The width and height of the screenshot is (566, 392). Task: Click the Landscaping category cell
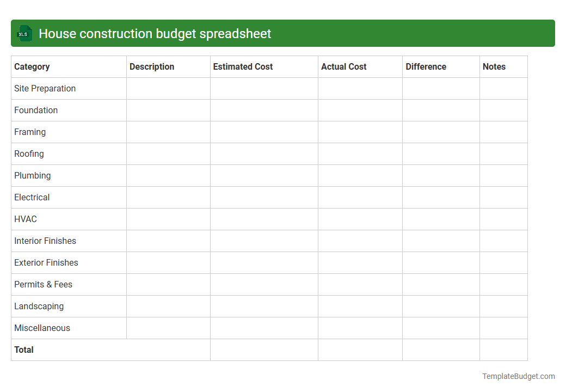(39, 306)
